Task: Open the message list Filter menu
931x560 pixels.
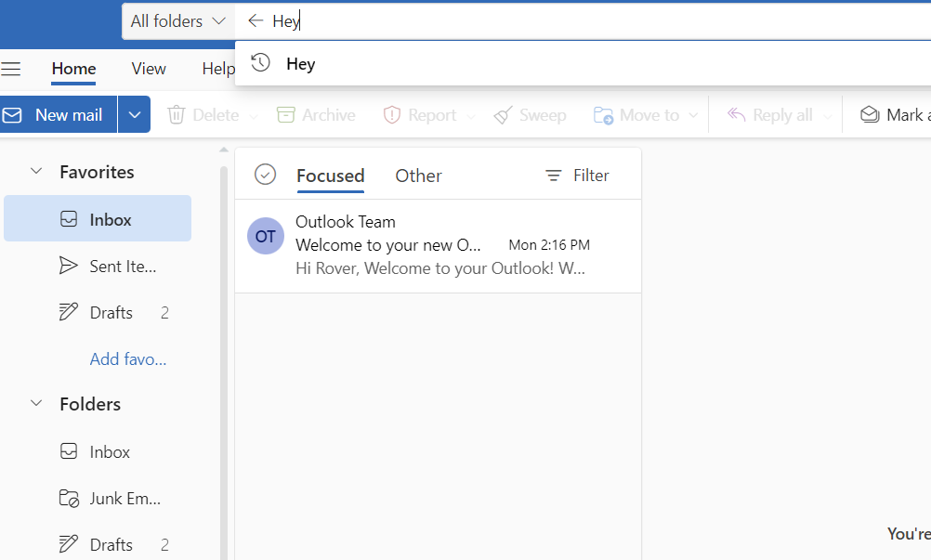Action: (x=577, y=176)
